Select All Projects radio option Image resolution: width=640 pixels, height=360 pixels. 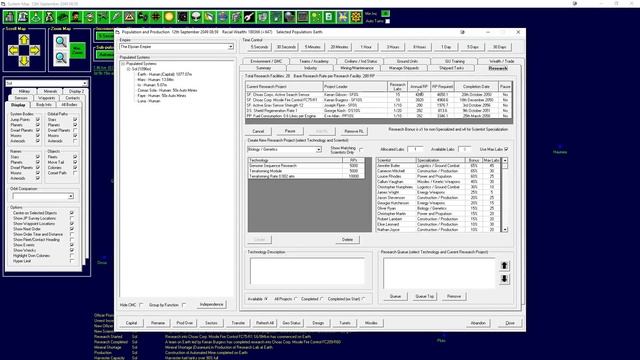(296, 299)
